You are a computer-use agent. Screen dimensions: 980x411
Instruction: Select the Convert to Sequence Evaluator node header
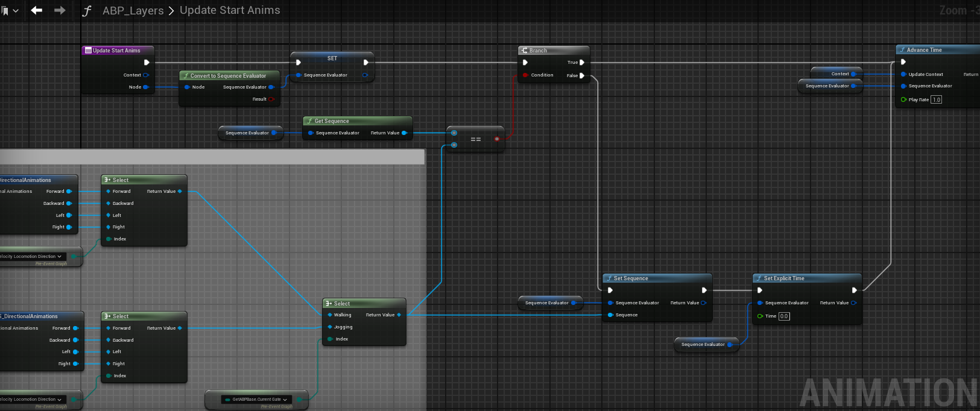click(230, 76)
